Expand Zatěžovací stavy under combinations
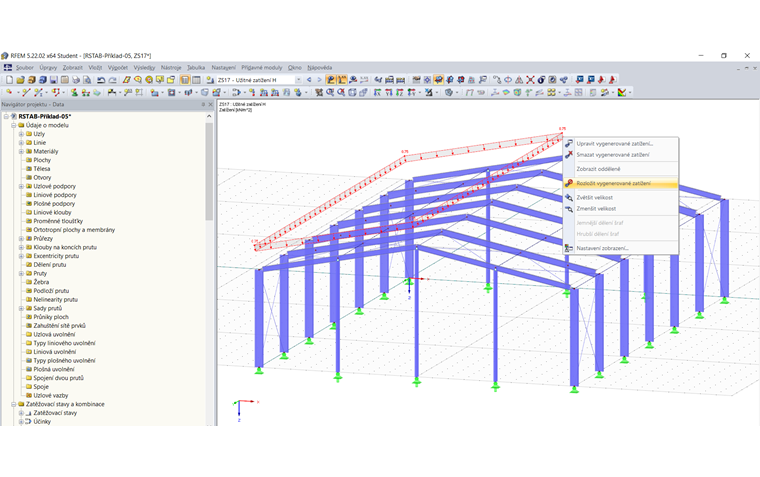 [x=21, y=413]
